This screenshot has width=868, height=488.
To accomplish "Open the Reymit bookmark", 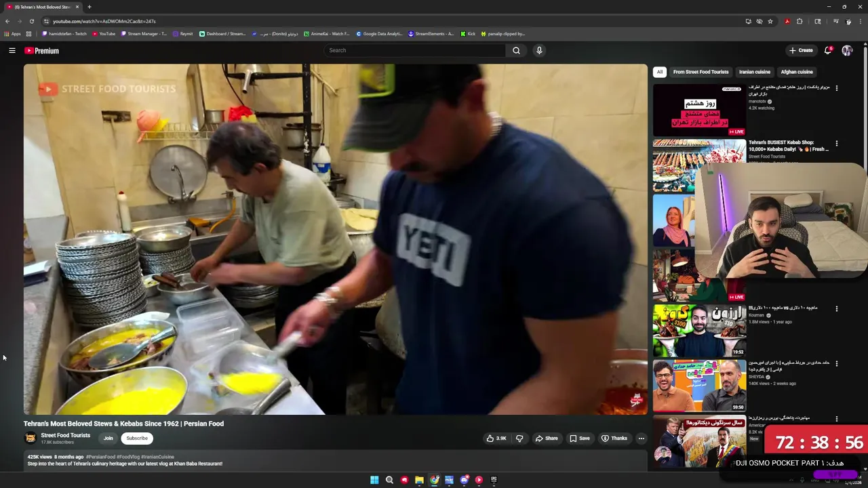I will click(x=183, y=34).
